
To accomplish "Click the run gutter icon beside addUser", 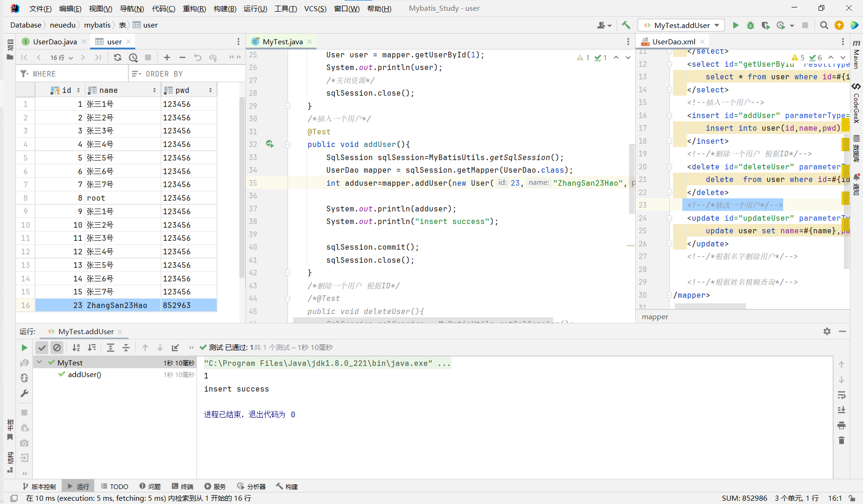I will (270, 144).
